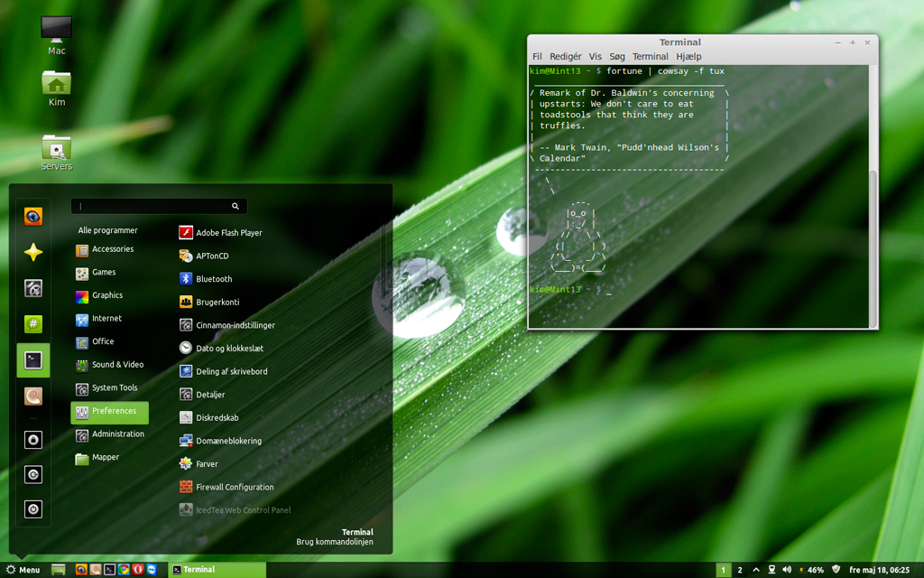Open the Detaljer entry

(202, 394)
